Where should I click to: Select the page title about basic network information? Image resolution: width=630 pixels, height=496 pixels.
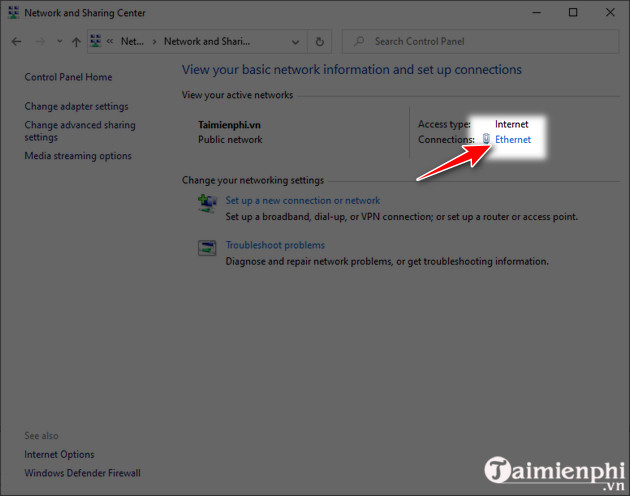(352, 70)
